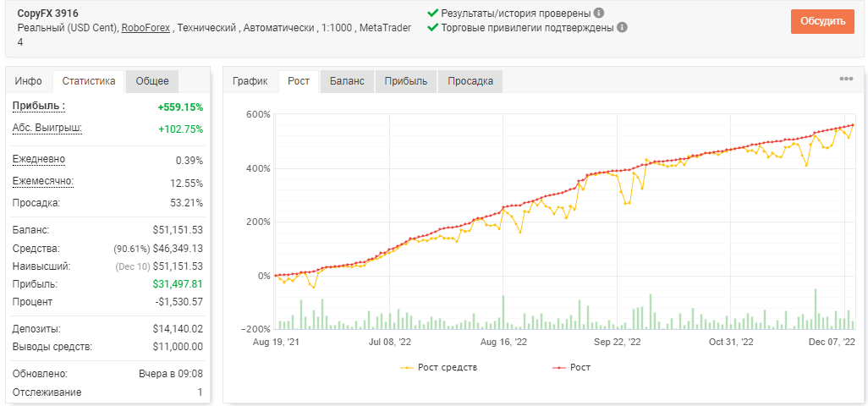
Task: Click the Ежемесячно: label
Action: 42,181
